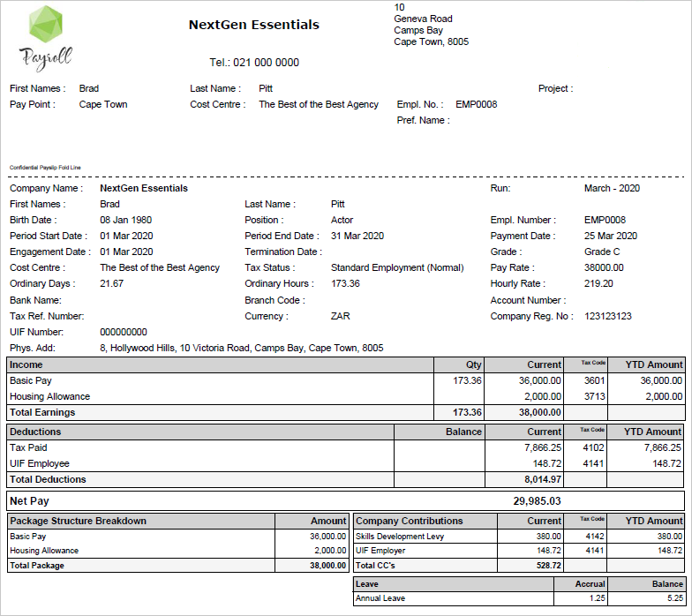Viewport: 692px width, 616px height.
Task: Click the Birth Date value 08 Jan 1980
Action: click(x=125, y=220)
